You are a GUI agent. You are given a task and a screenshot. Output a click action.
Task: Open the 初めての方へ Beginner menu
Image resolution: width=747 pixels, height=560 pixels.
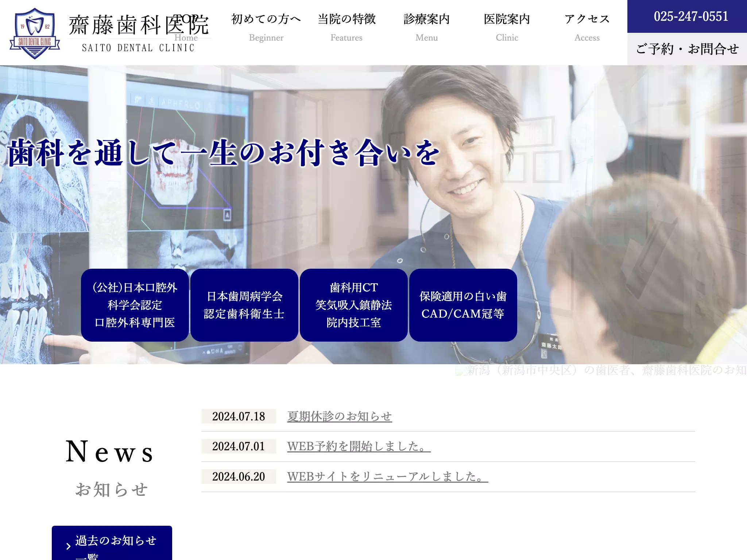tap(266, 28)
